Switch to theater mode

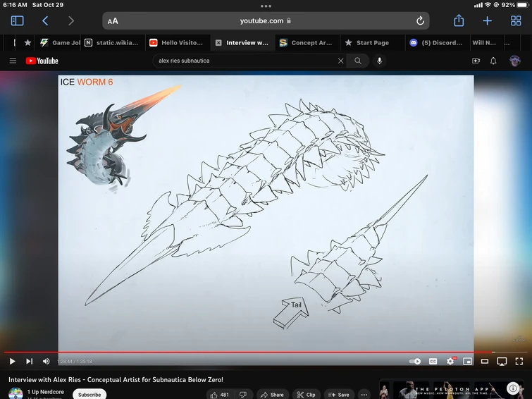click(485, 362)
